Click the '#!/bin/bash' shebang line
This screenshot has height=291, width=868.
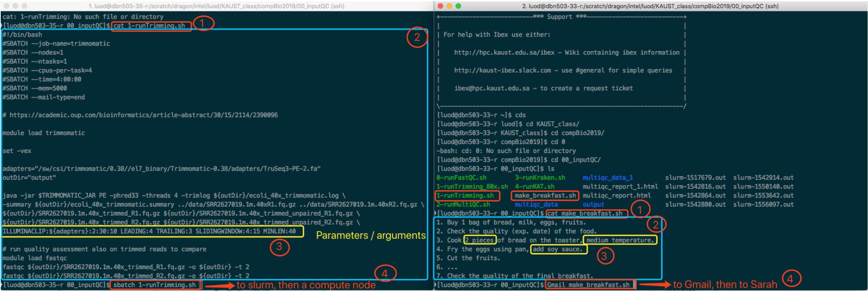point(22,35)
